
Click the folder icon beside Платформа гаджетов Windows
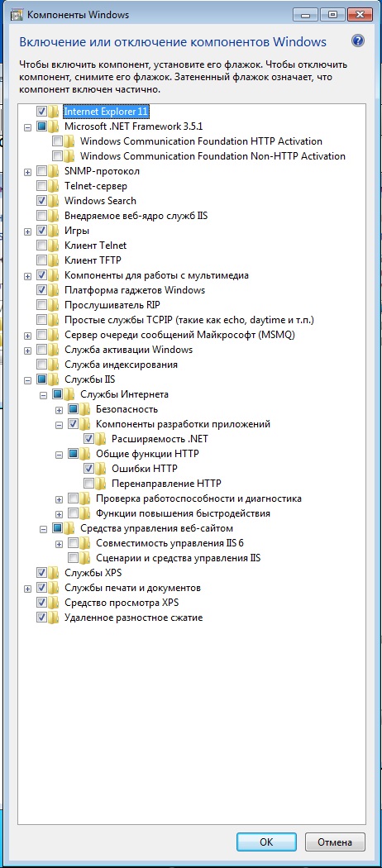54,290
